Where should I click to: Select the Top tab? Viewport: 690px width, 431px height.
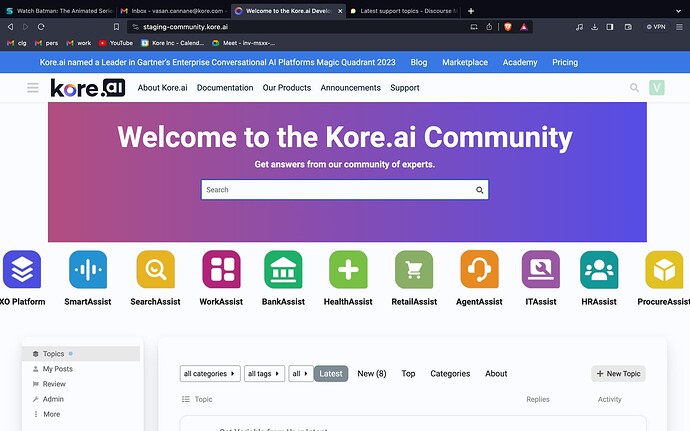click(x=408, y=374)
